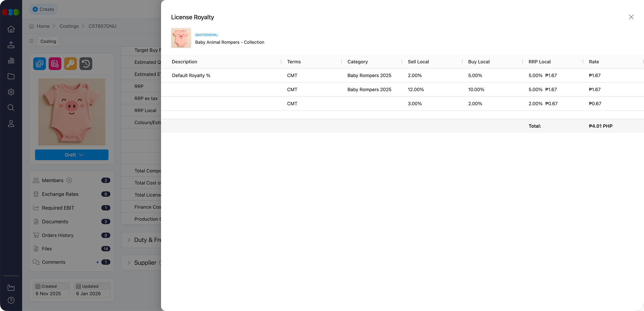644x311 pixels.
Task: Expand the Duty & Freight section
Action: coord(129,240)
